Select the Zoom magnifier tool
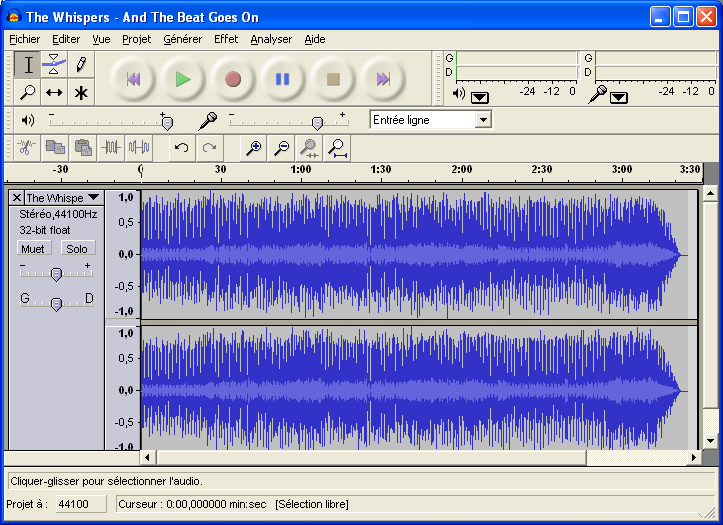Image resolution: width=723 pixels, height=525 pixels. coord(28,92)
